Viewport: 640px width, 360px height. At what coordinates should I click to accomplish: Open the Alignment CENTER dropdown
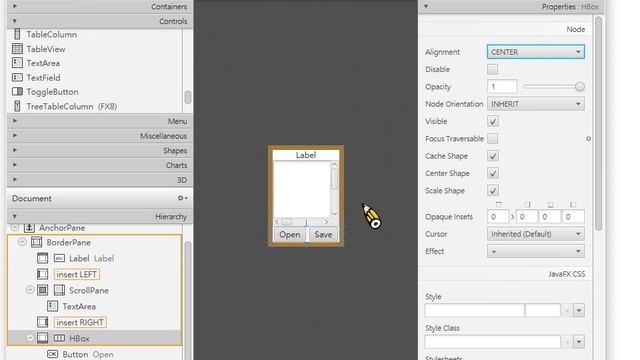(x=536, y=52)
